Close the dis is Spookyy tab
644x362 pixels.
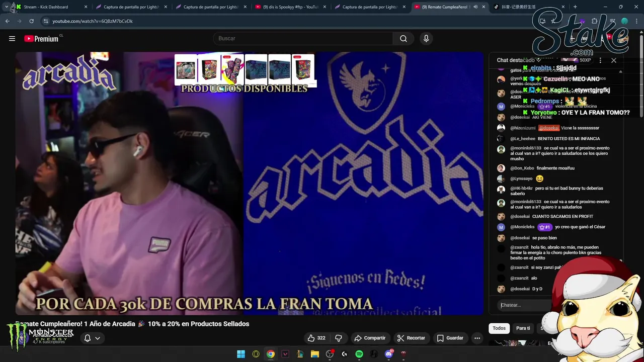(x=325, y=7)
